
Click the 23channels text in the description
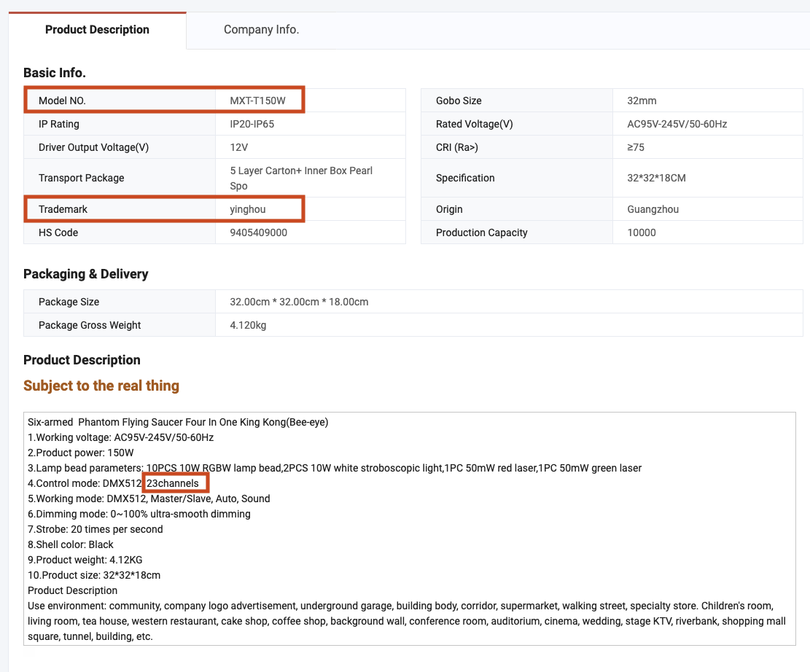[x=173, y=483]
